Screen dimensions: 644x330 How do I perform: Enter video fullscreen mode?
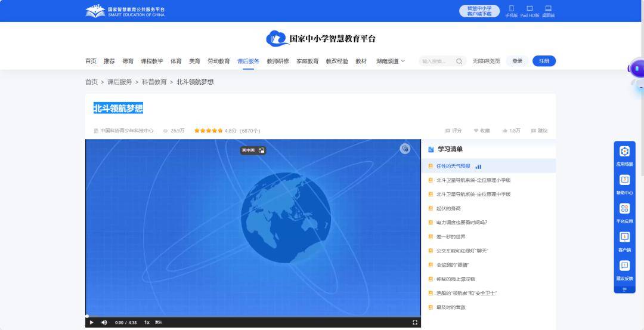pyautogui.click(x=415, y=323)
